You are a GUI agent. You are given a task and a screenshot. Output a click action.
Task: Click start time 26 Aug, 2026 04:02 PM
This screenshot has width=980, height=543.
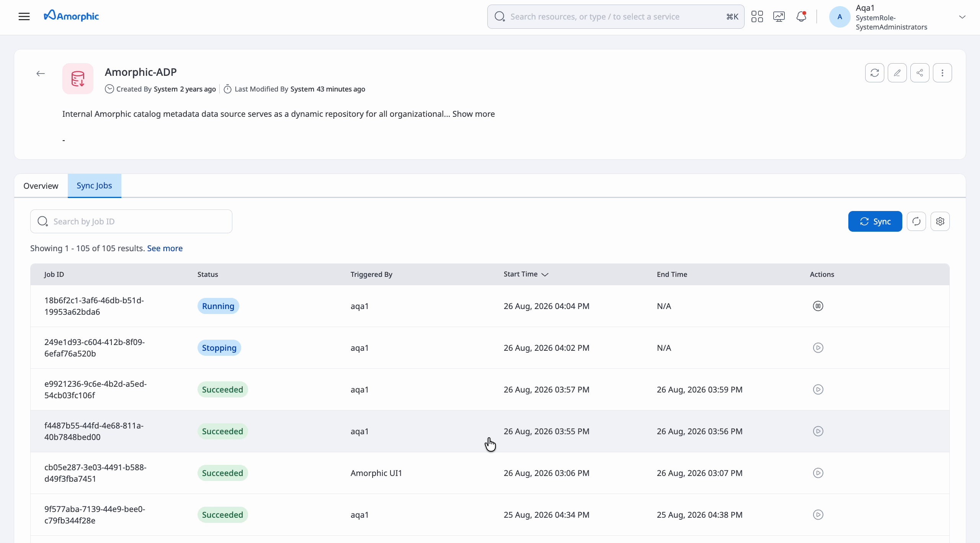coord(547,348)
